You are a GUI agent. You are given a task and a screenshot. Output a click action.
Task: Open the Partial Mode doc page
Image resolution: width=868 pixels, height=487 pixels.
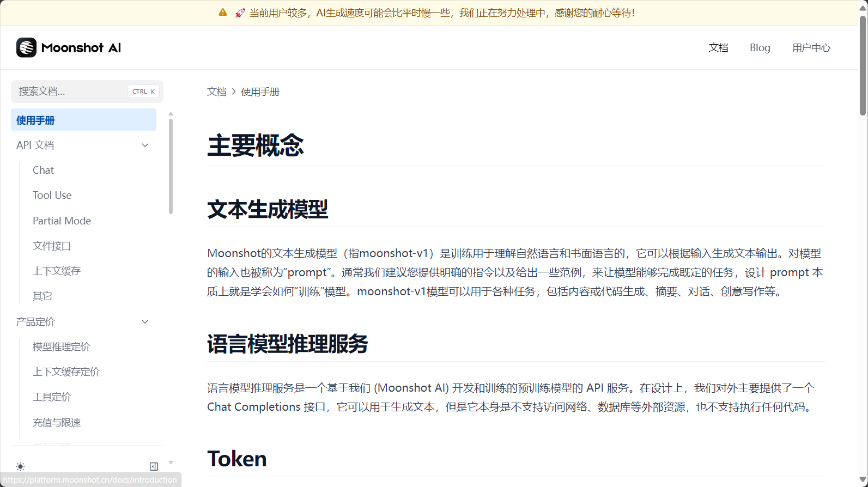pyautogui.click(x=62, y=221)
